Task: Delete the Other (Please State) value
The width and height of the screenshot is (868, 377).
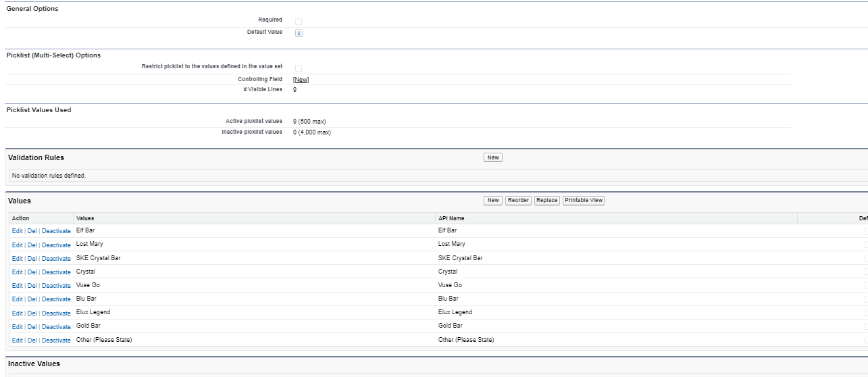Action: tap(32, 341)
